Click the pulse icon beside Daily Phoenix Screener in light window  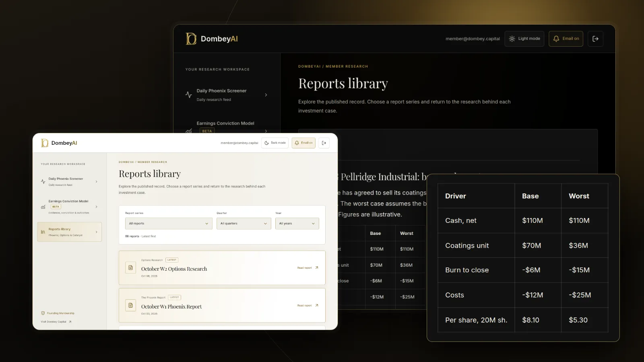point(43,182)
